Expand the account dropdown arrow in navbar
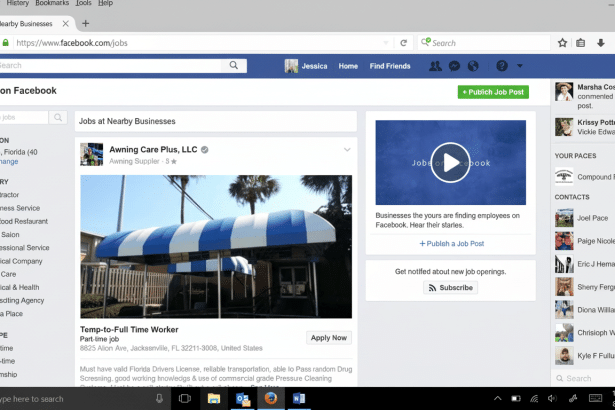Image resolution: width=615 pixels, height=410 pixels. [x=520, y=66]
